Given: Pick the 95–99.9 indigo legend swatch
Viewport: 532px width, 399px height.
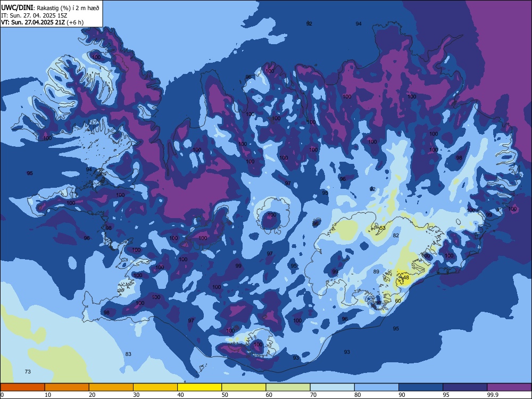Looking at the screenshot, I should 465,387.
